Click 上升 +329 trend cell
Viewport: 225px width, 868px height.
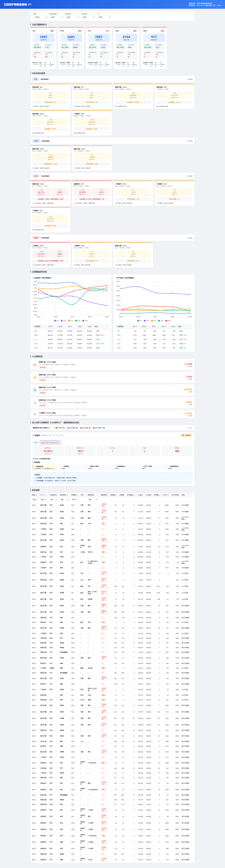pyautogui.click(x=182, y=339)
